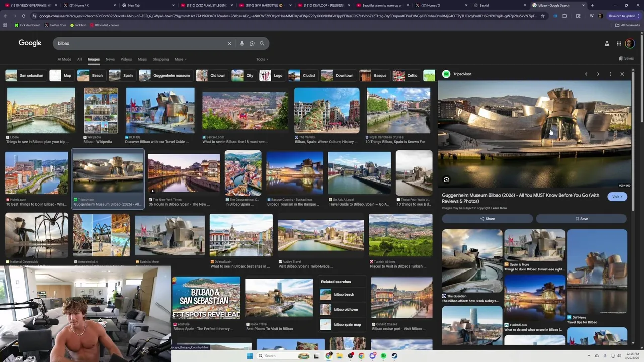Open three-dot options in preview panel

(x=610, y=74)
